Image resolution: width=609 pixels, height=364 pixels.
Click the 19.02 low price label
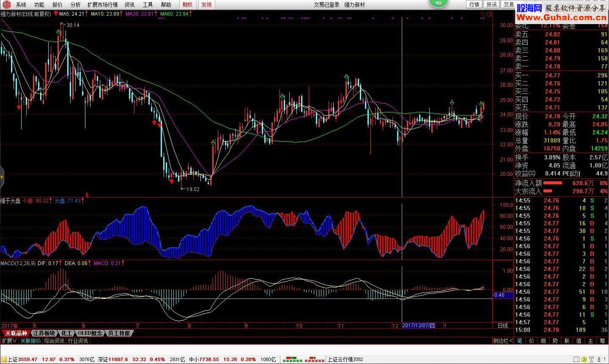tap(193, 189)
